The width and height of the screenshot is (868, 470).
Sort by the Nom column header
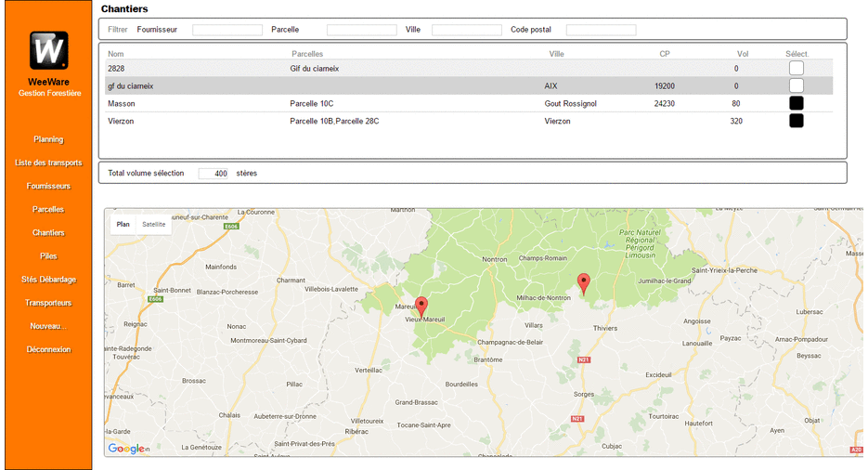[115, 54]
